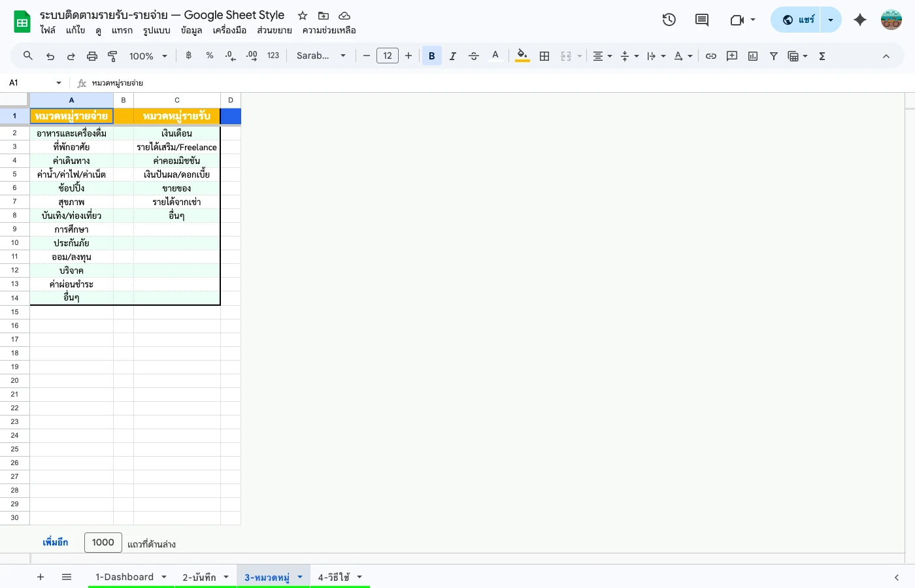915x588 pixels.
Task: Insert a link via the link icon
Action: (x=711, y=56)
